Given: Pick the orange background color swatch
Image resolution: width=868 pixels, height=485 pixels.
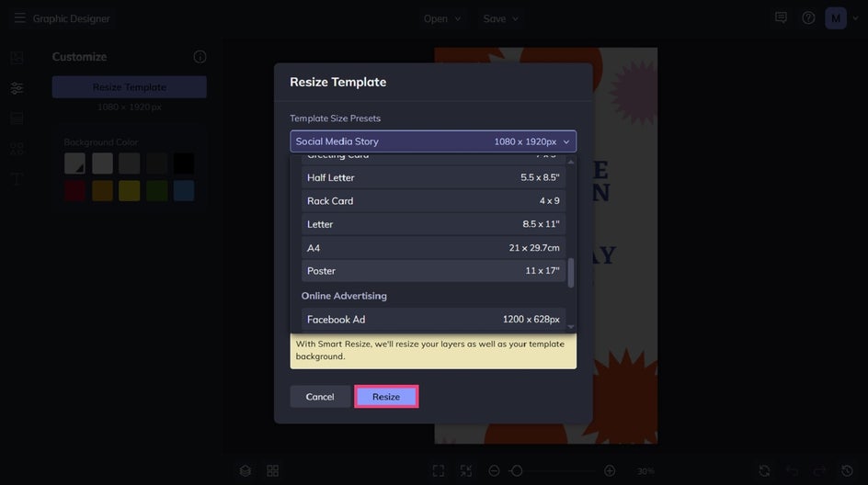Looking at the screenshot, I should point(102,190).
